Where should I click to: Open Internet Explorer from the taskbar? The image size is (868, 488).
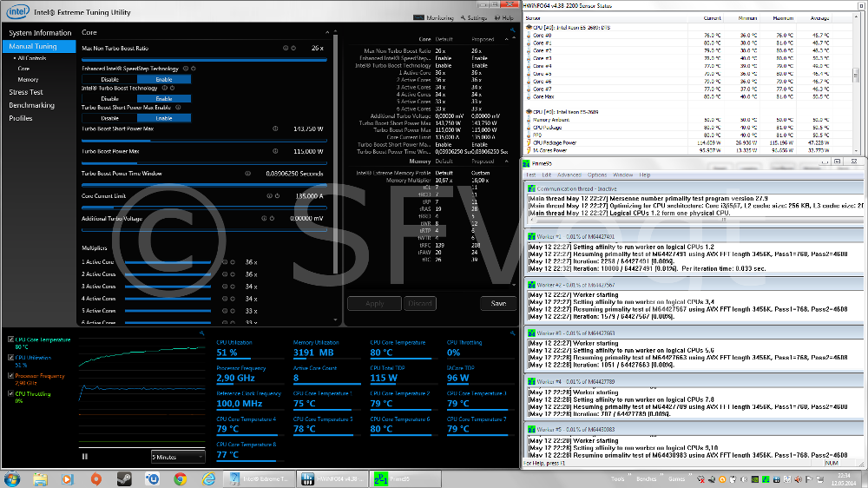click(x=208, y=478)
